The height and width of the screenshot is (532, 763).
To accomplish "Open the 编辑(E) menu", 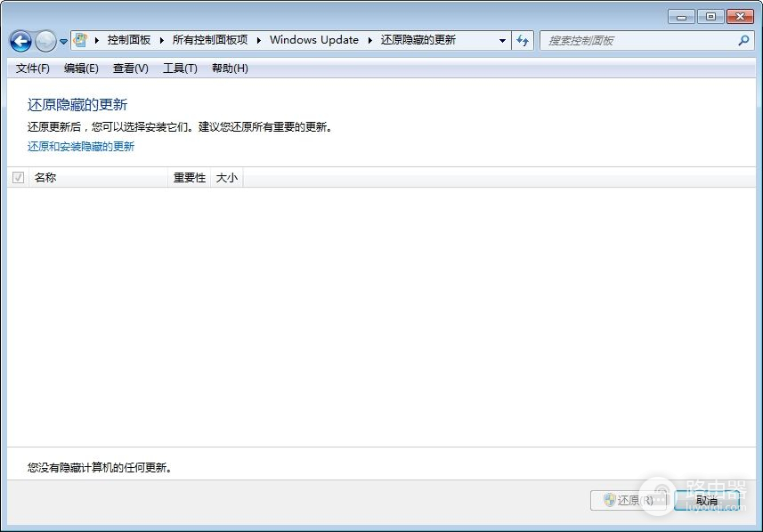I will tap(81, 69).
